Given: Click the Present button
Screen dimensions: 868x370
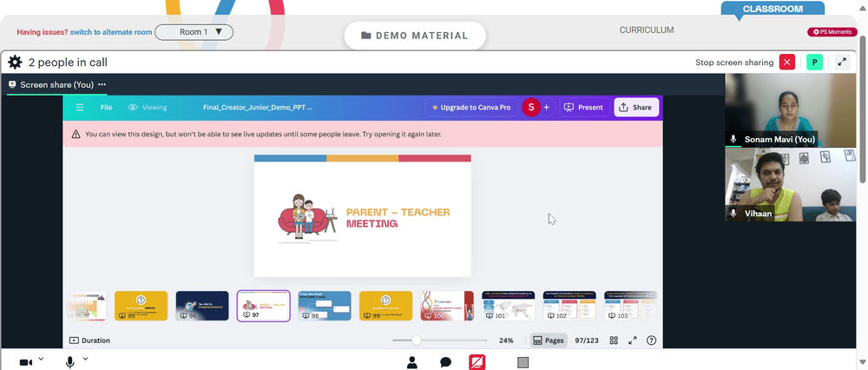Looking at the screenshot, I should click(x=584, y=108).
